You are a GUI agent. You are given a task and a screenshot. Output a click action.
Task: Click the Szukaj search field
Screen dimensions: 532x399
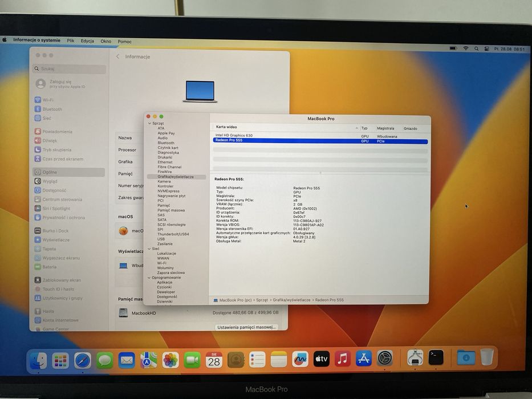point(69,68)
